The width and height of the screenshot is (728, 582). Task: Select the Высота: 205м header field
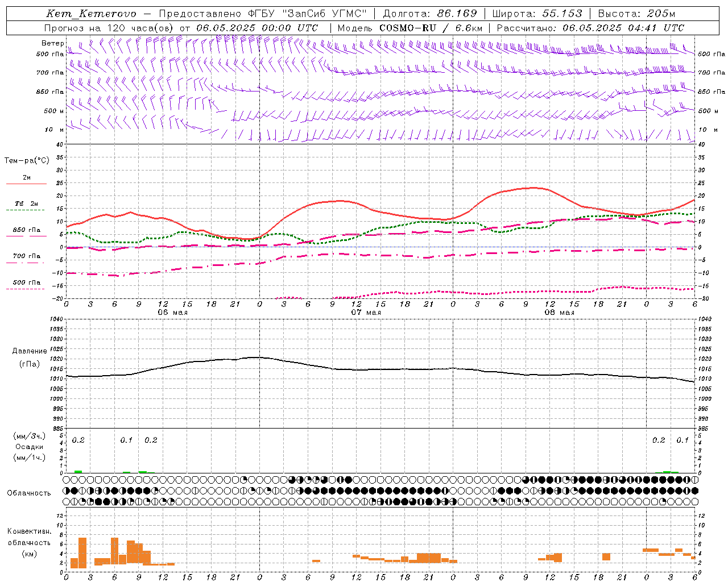click(x=636, y=14)
